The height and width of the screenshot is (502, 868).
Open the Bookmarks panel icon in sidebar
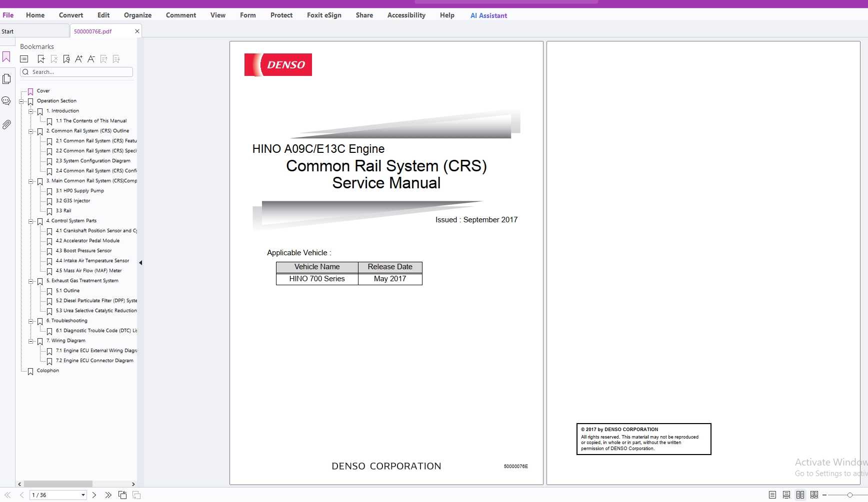pos(6,57)
